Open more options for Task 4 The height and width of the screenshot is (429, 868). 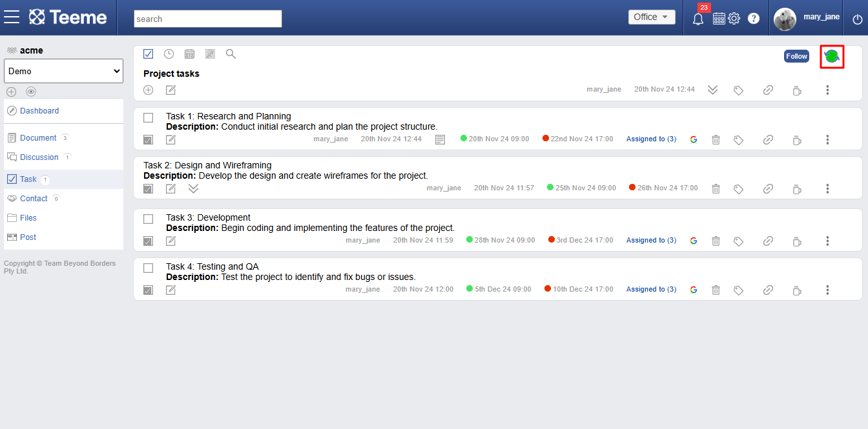coord(827,290)
